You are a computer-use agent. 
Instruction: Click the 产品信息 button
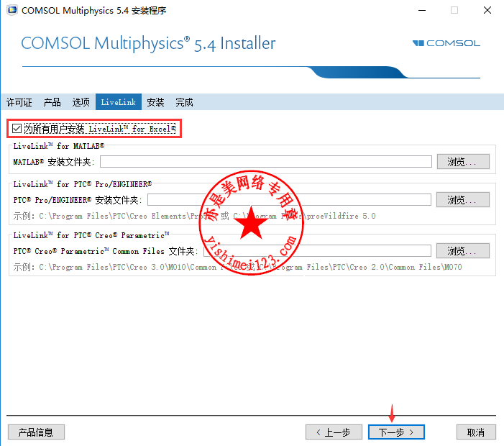point(36,432)
